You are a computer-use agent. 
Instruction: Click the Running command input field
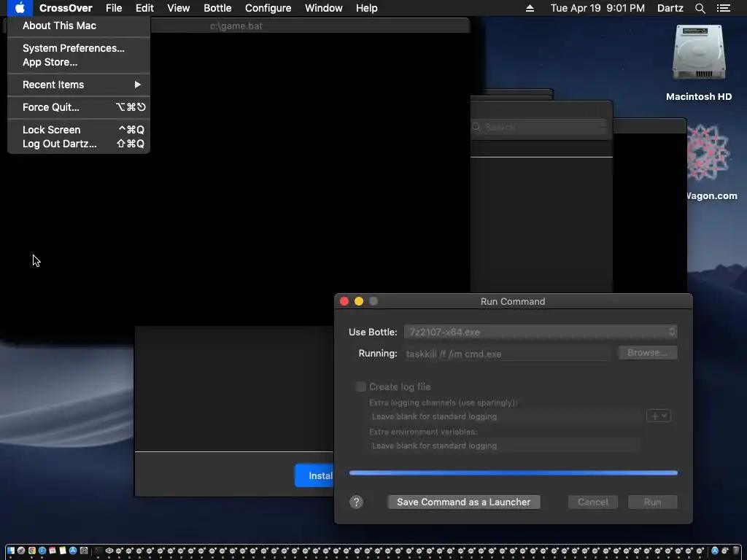(508, 354)
